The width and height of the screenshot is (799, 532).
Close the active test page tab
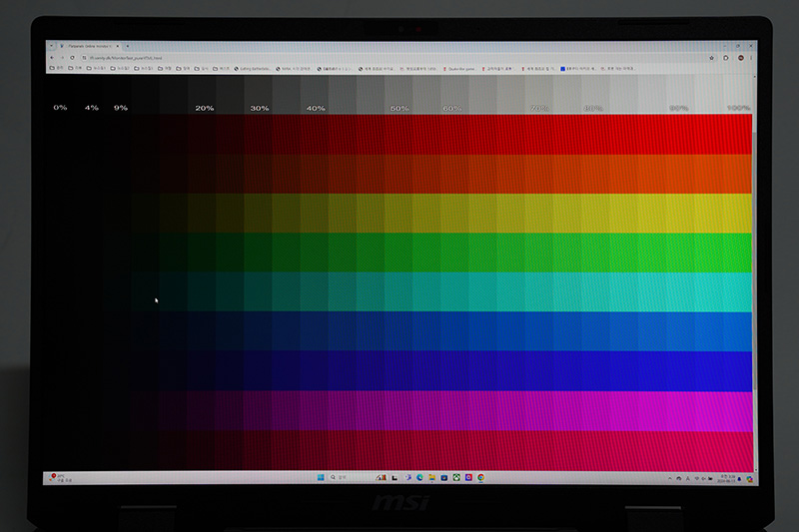tap(116, 46)
